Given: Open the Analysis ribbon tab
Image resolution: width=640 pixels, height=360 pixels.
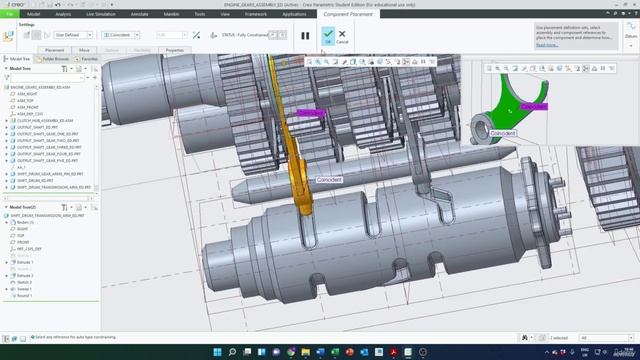Looking at the screenshot, I should pos(63,14).
